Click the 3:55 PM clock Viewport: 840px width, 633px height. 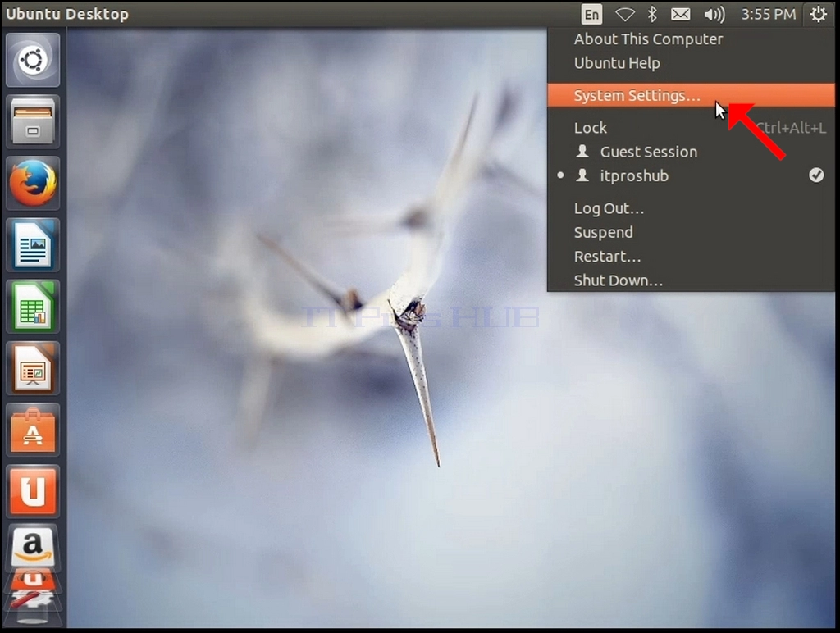[768, 14]
